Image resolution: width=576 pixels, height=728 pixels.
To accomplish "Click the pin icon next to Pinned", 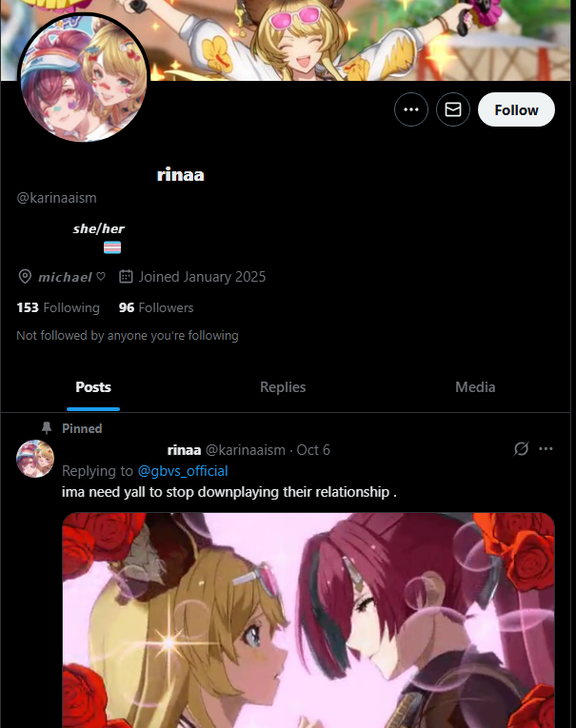I will point(47,428).
